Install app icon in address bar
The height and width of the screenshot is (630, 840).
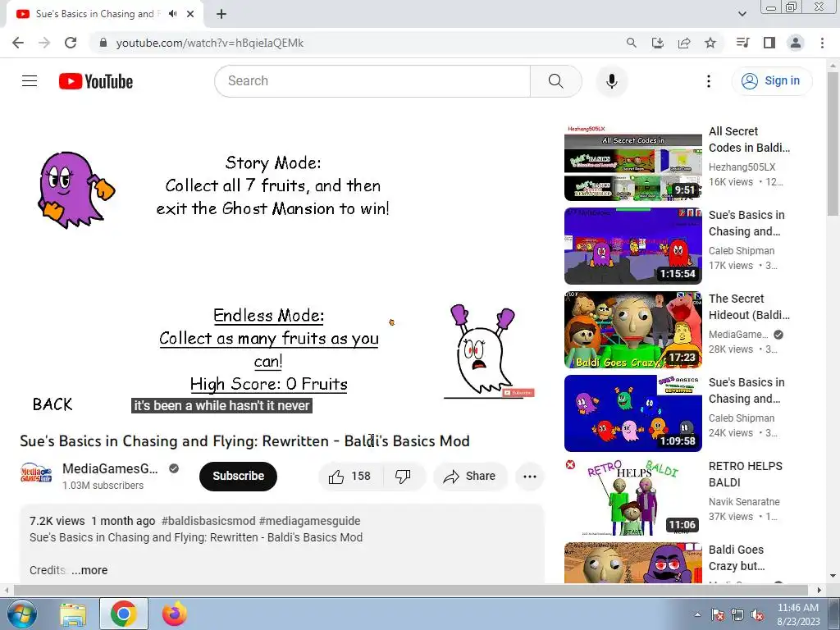[658, 43]
